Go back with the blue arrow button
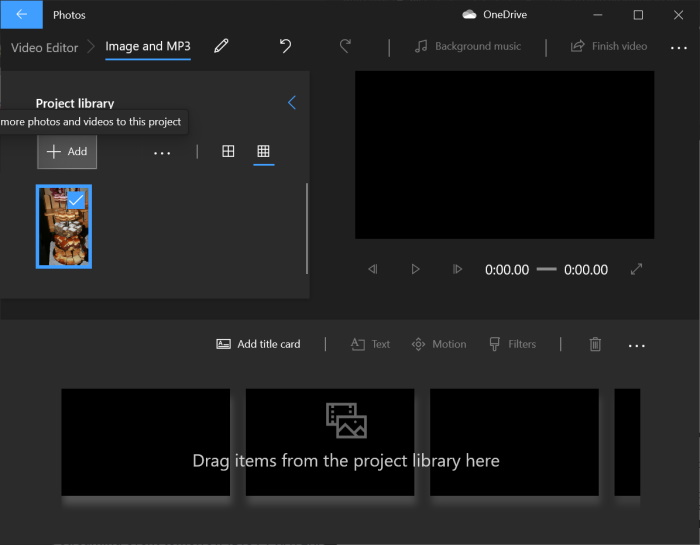 [21, 15]
